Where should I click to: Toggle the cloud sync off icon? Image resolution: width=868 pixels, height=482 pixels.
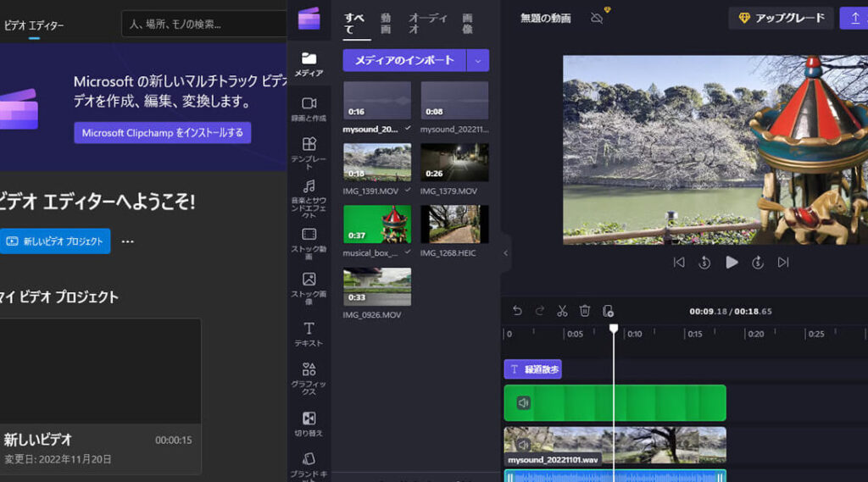tap(597, 18)
